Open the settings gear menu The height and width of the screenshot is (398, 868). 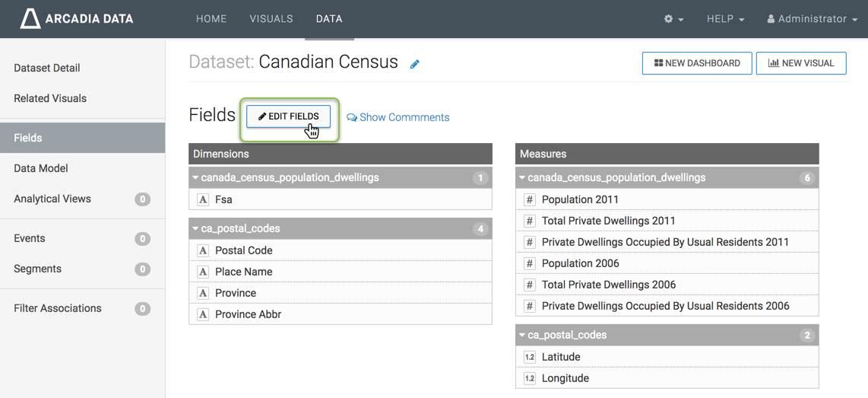click(x=673, y=19)
